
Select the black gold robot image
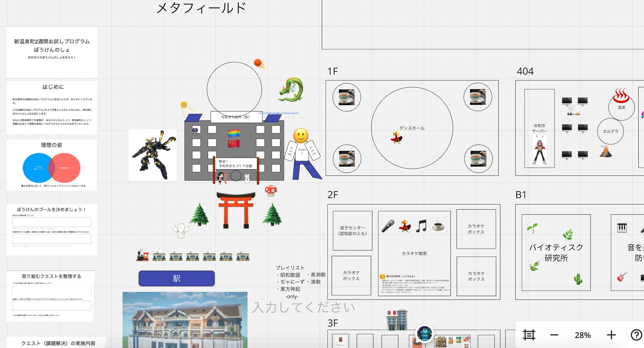click(x=153, y=155)
